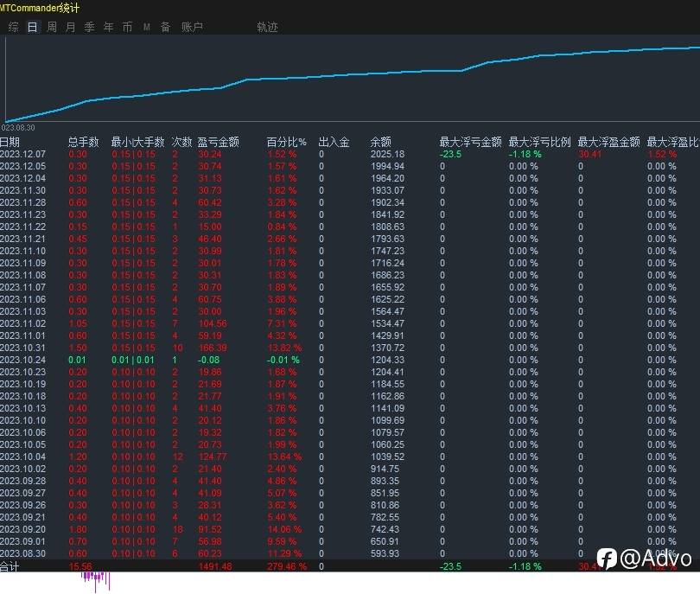Click the blue equity curve in chart

[353, 73]
